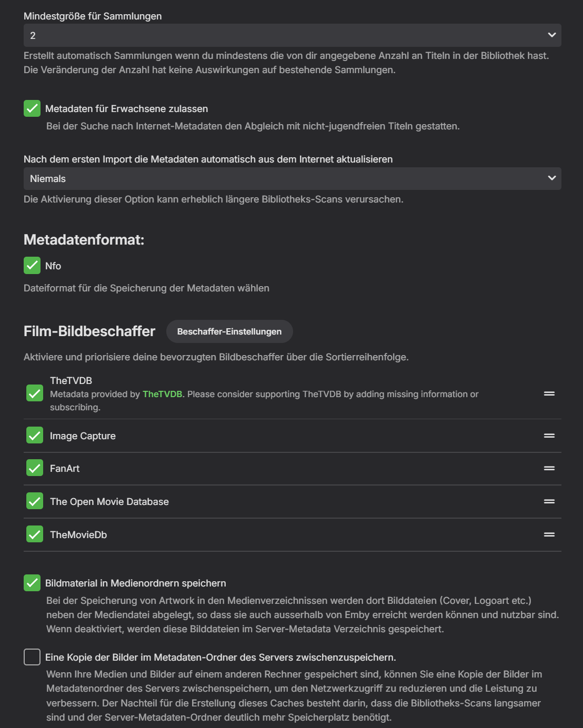
Task: Click the chevron on the collection size selector
Action: tap(551, 35)
